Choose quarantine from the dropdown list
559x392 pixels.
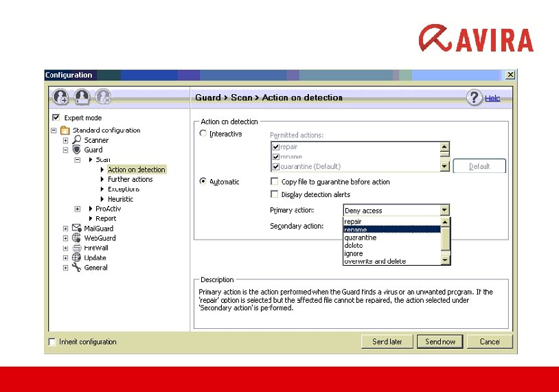coord(392,238)
